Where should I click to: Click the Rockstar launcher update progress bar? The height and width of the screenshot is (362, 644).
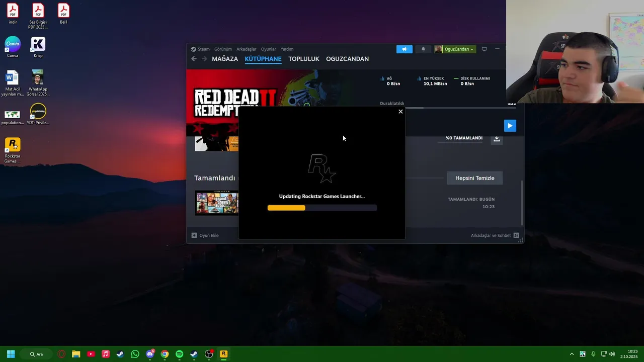click(322, 208)
